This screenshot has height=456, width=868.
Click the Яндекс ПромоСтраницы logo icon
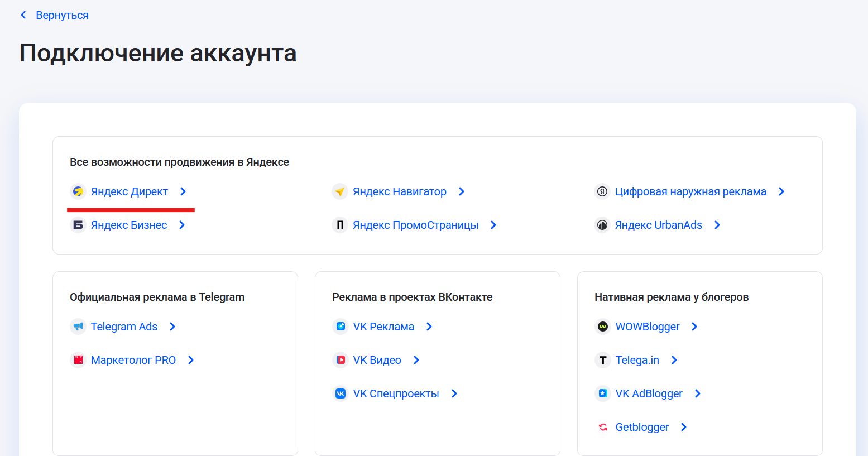point(340,225)
